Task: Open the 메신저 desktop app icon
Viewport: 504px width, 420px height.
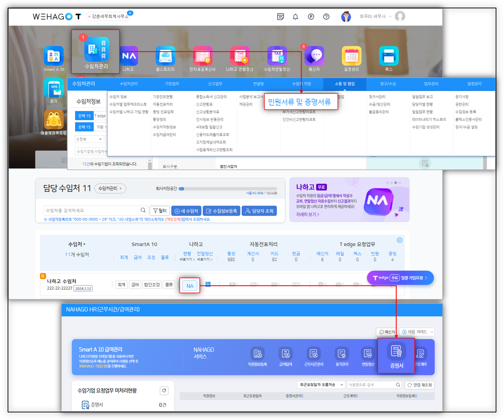Action: 314,56
